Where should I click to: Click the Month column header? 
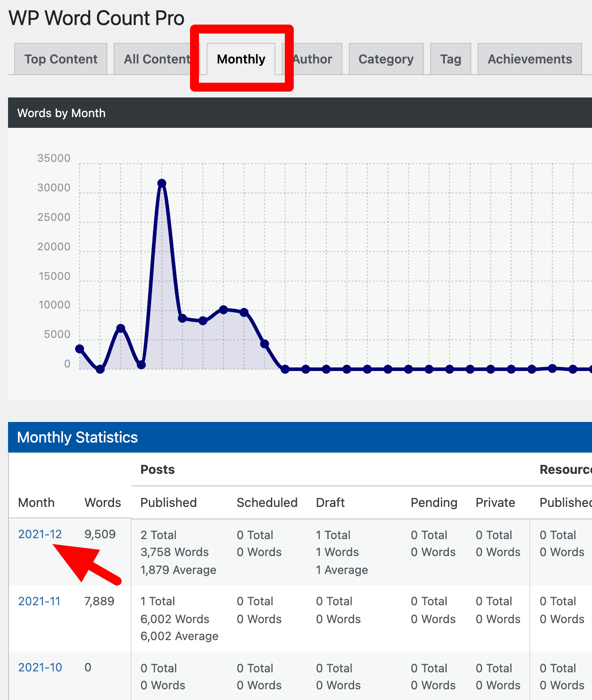pyautogui.click(x=36, y=502)
